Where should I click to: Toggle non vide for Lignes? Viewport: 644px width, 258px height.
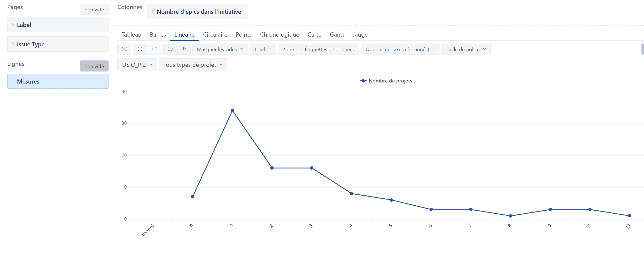pyautogui.click(x=94, y=66)
